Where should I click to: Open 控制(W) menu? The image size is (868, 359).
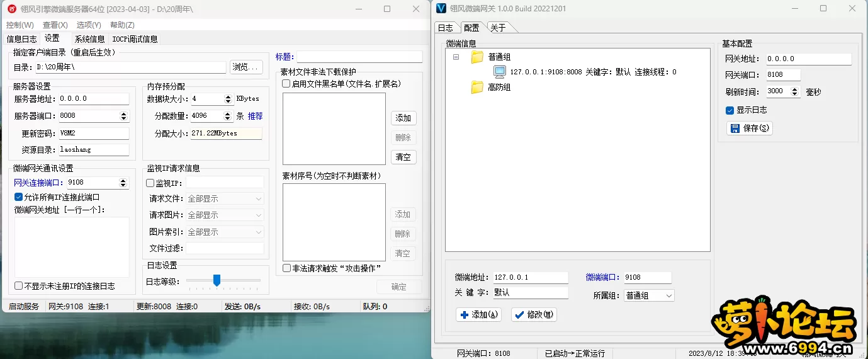[20, 25]
